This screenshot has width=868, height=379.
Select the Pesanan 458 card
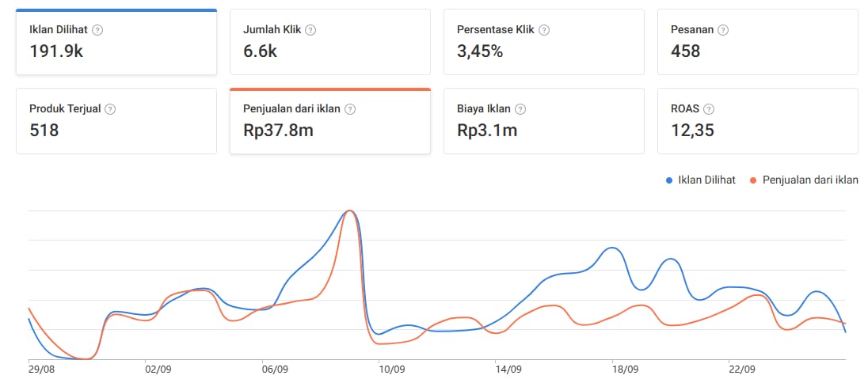pos(758,42)
